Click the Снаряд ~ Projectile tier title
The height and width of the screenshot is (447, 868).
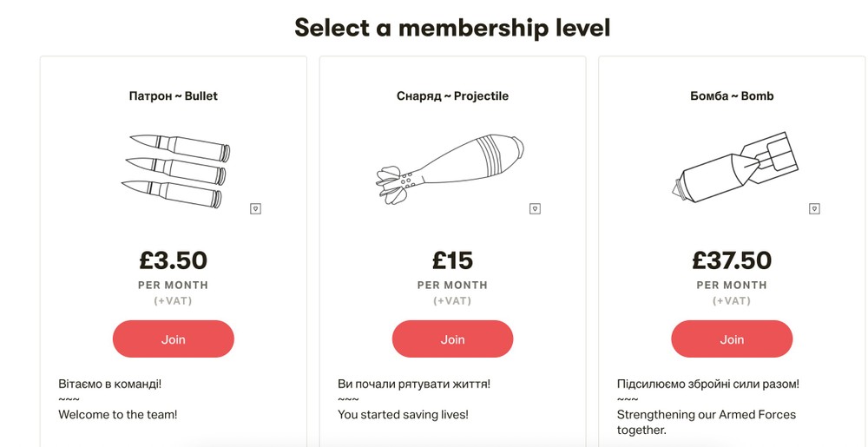452,96
